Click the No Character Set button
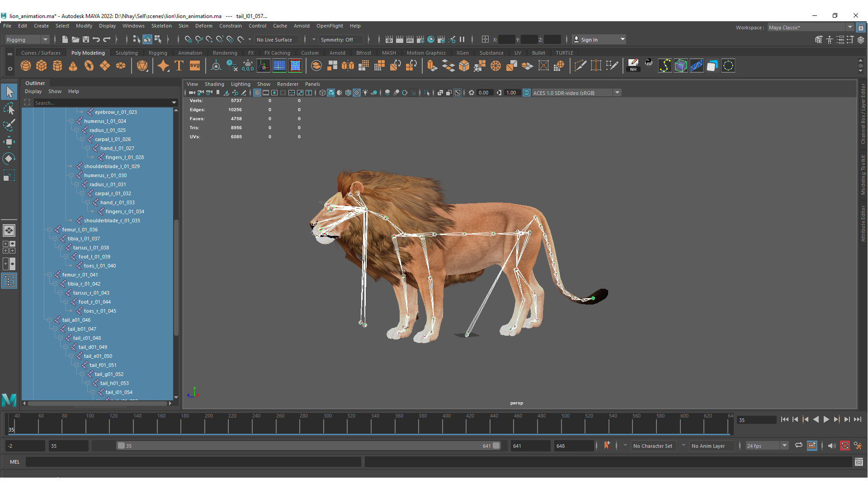This screenshot has height=488, width=868. click(653, 446)
